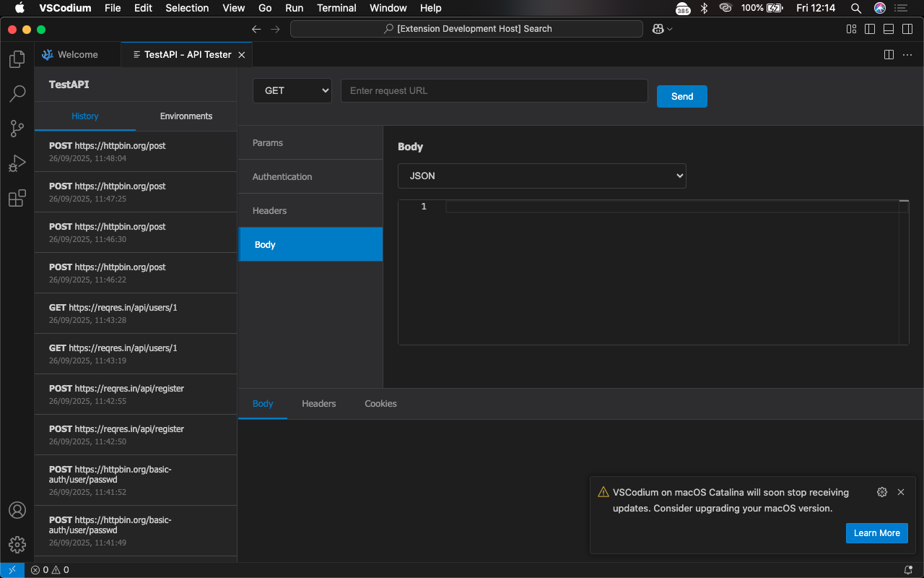Go forward with the navigation arrow
Image resolution: width=924 pixels, height=578 pixels.
point(275,29)
